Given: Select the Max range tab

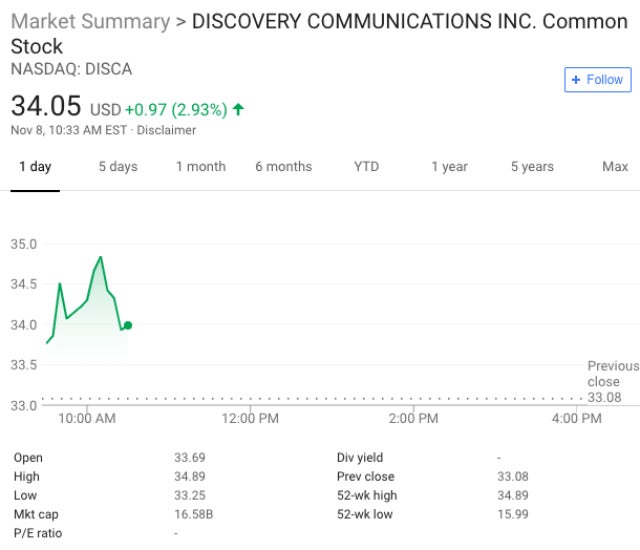Looking at the screenshot, I should click(x=615, y=167).
